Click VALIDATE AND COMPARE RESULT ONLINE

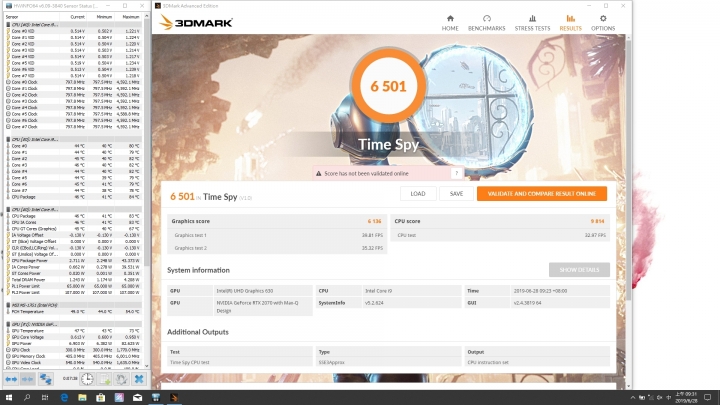542,194
